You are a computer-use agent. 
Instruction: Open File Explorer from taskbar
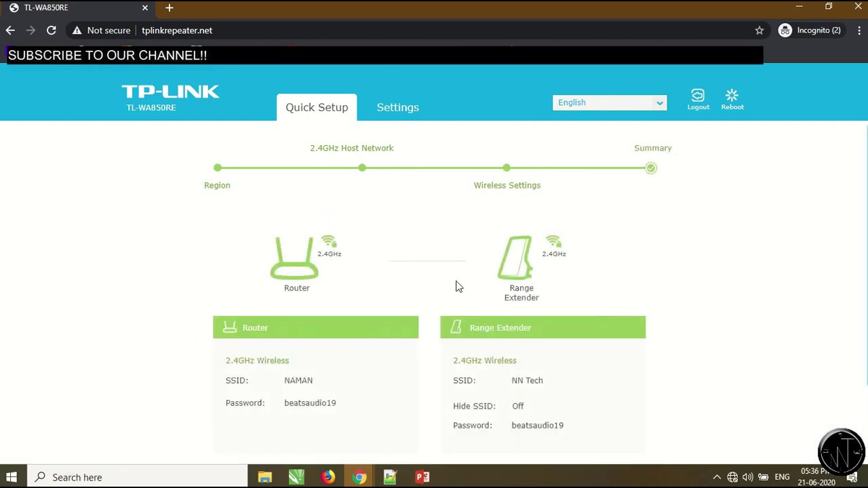(x=264, y=477)
